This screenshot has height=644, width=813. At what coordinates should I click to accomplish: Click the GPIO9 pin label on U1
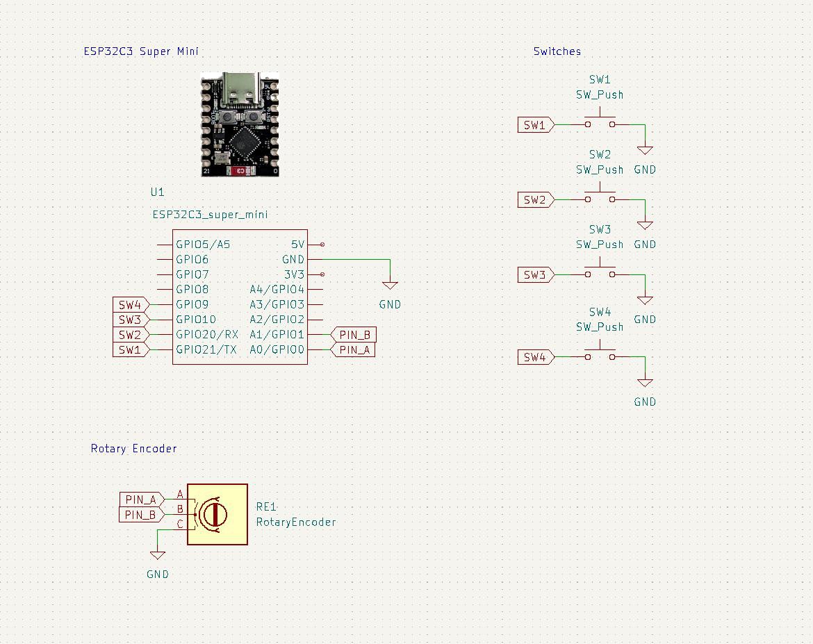click(x=192, y=304)
